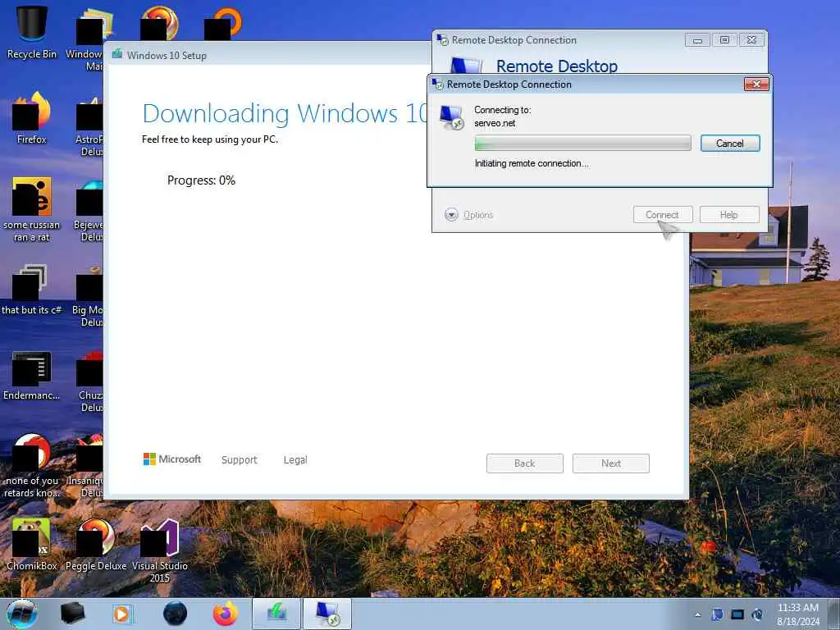
Task: Click the Remote Desktop banner monitor icon
Action: click(x=466, y=66)
